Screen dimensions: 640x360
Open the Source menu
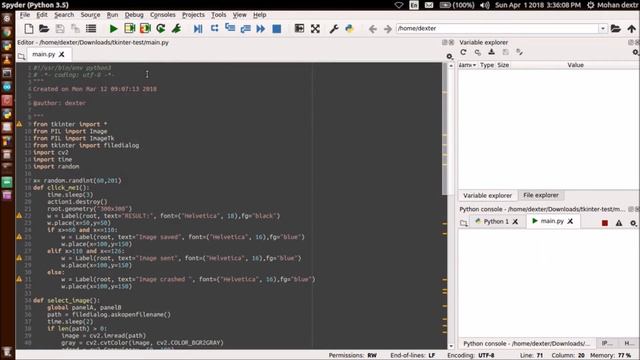[x=90, y=15]
